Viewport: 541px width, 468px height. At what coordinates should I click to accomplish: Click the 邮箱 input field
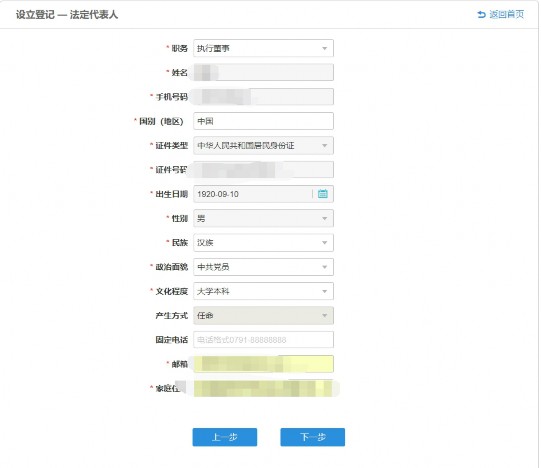(x=263, y=364)
